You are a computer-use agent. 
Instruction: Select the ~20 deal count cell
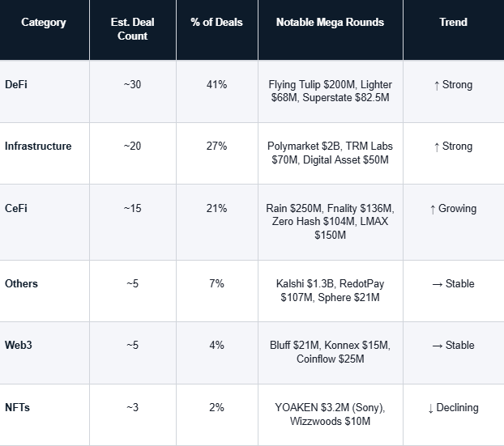tap(132, 147)
